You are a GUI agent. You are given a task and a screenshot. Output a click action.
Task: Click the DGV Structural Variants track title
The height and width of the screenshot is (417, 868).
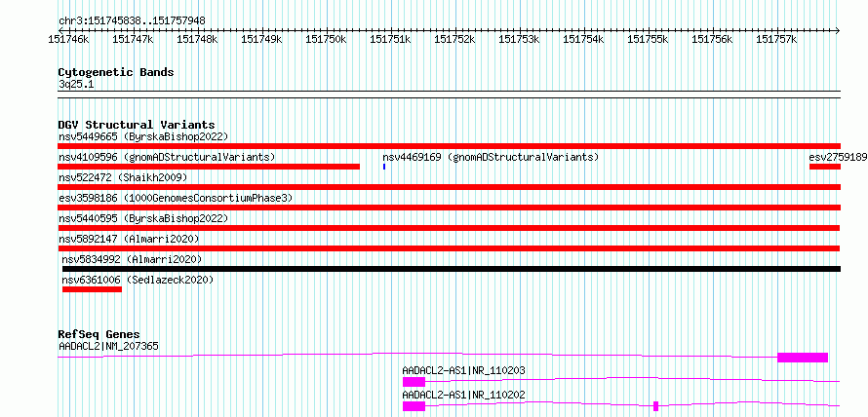(x=137, y=125)
